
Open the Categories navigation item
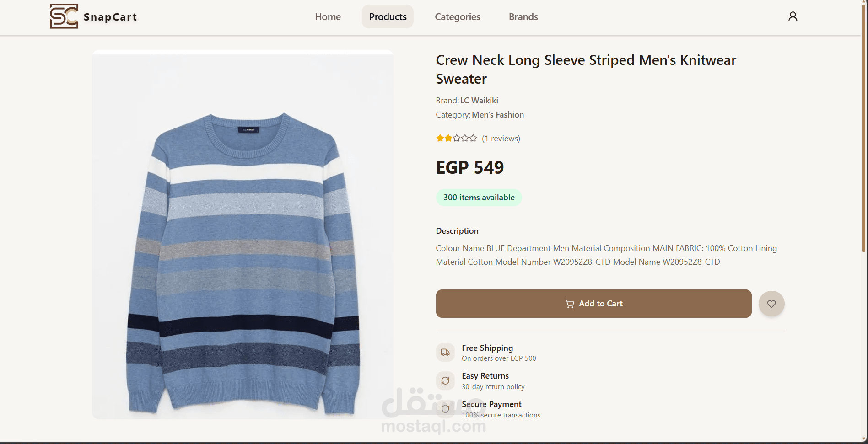pos(457,17)
